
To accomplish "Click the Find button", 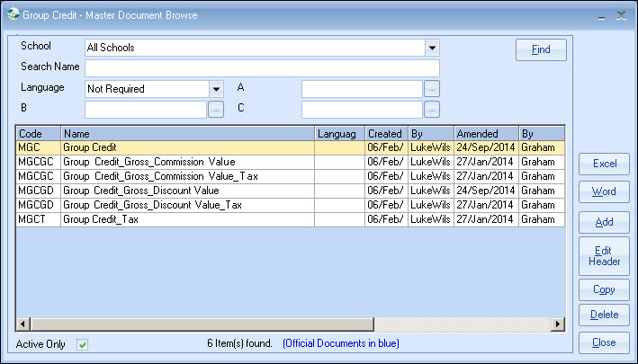I will tap(541, 49).
